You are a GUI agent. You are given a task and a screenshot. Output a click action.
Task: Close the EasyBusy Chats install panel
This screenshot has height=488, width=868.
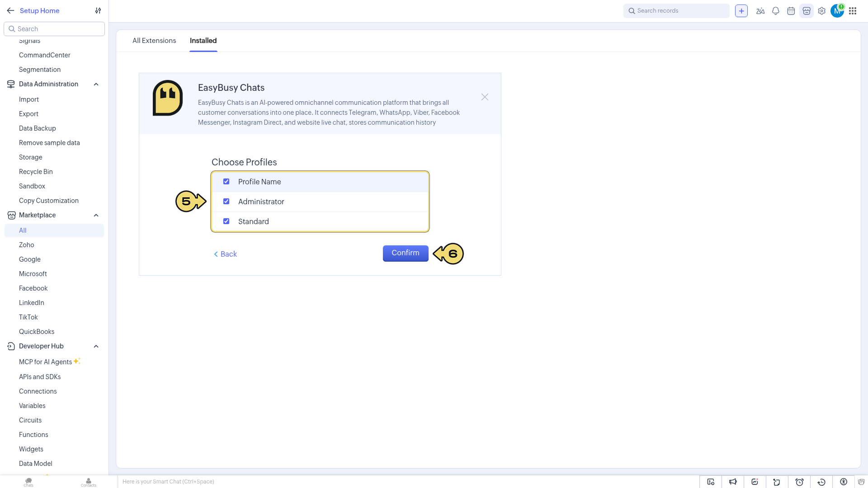coord(485,97)
